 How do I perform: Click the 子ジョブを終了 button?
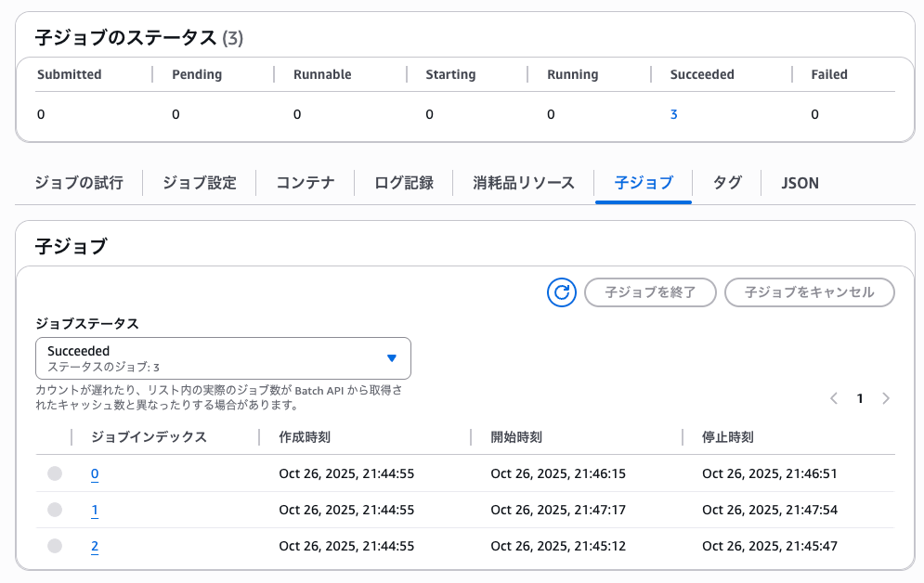point(650,292)
